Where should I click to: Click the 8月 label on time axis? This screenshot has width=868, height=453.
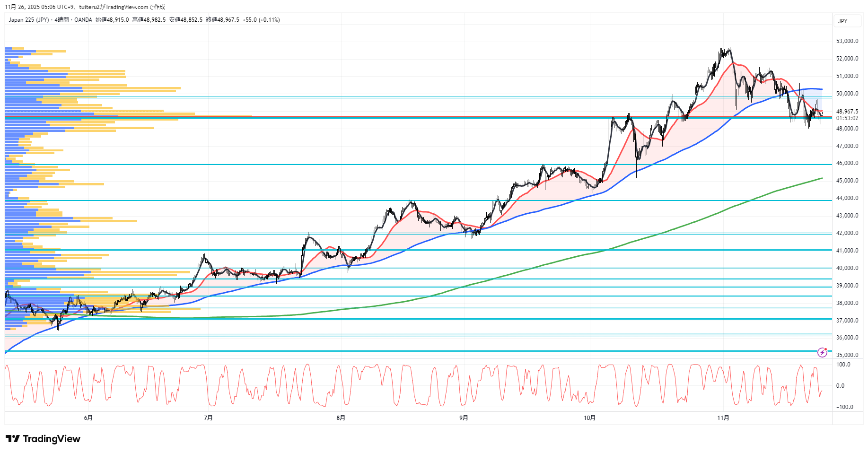click(341, 418)
